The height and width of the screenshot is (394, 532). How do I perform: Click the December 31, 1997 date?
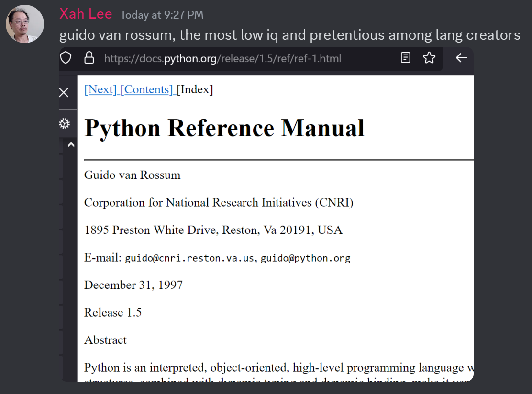133,285
